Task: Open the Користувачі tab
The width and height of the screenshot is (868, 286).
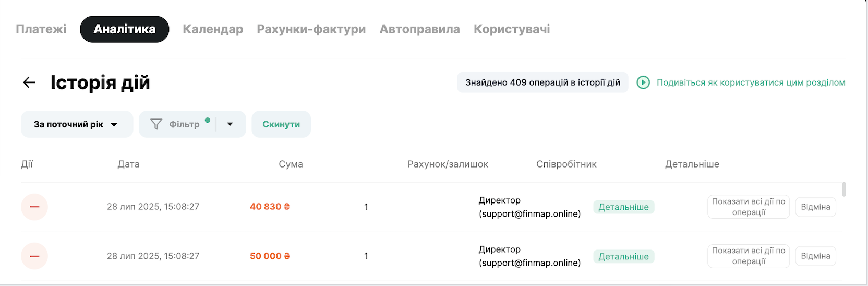Action: [512, 29]
